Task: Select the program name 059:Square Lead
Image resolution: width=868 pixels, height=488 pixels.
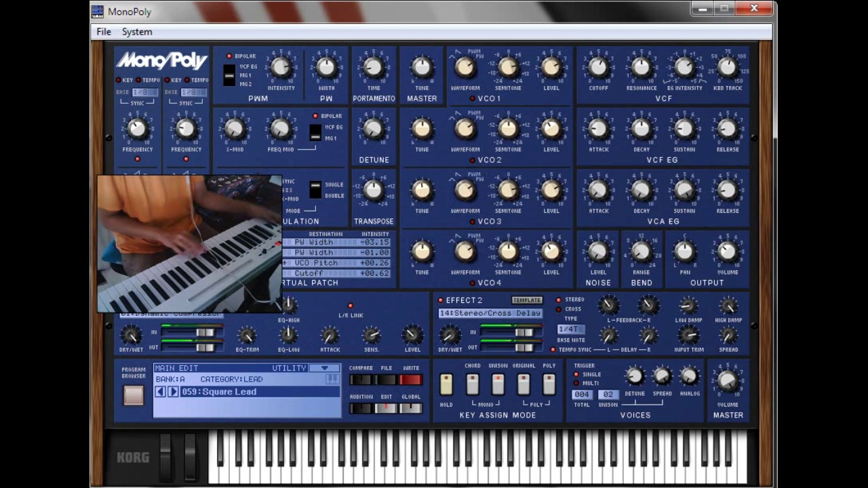Action: click(x=219, y=392)
